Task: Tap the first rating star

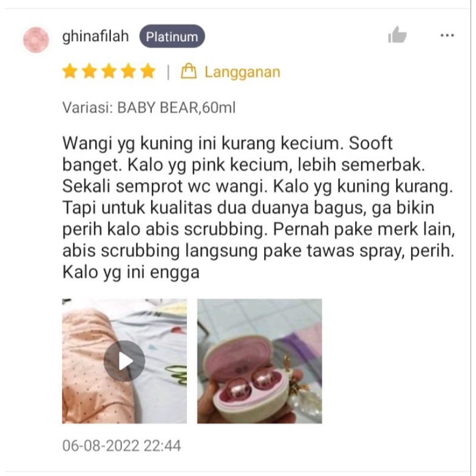Action: click(x=70, y=72)
